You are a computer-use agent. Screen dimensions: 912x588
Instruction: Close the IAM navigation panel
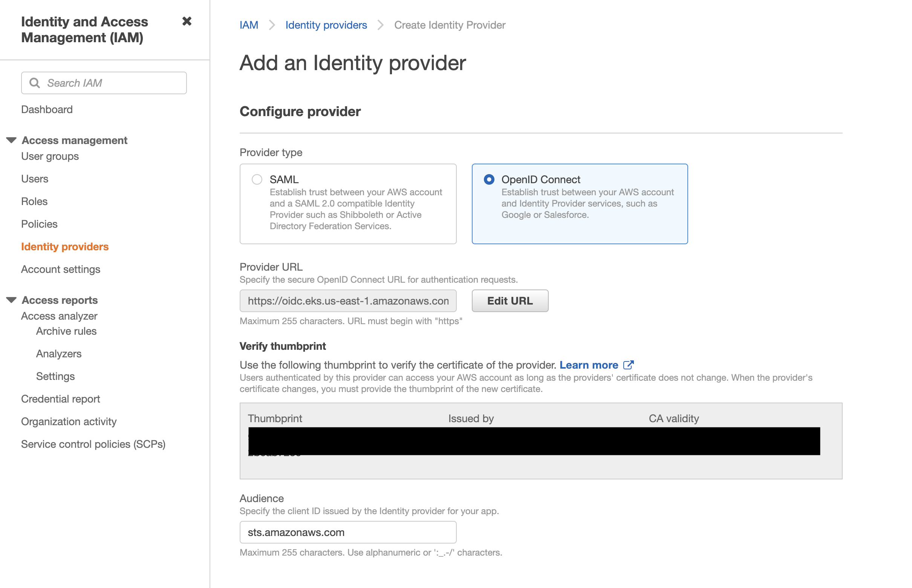[x=187, y=21]
